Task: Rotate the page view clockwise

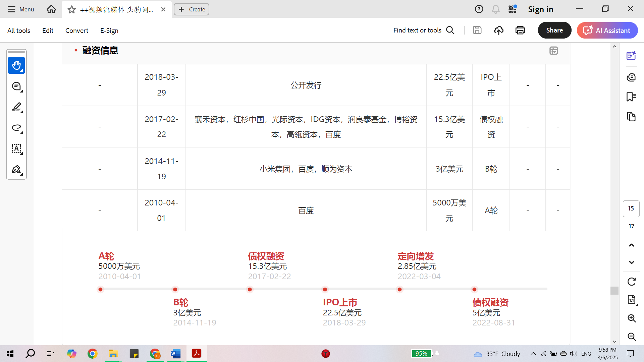Action: (x=632, y=282)
